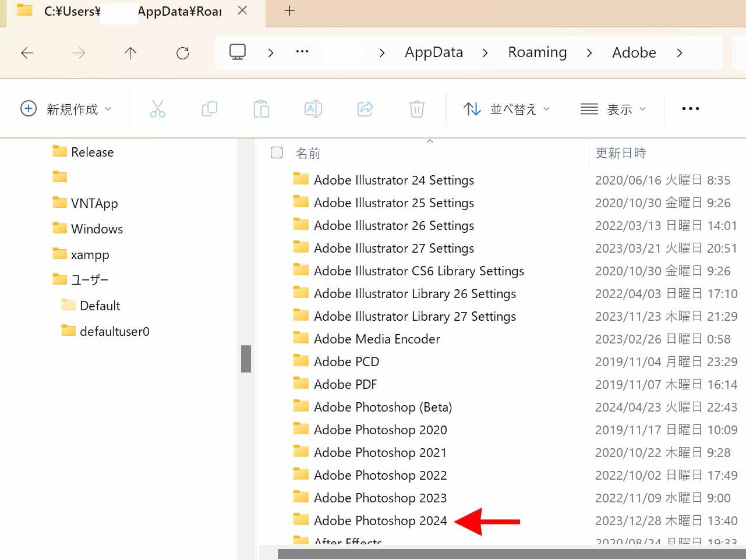This screenshot has width=746, height=560.
Task: Select the Adobe Photoshop 2024 folder
Action: tap(370, 520)
